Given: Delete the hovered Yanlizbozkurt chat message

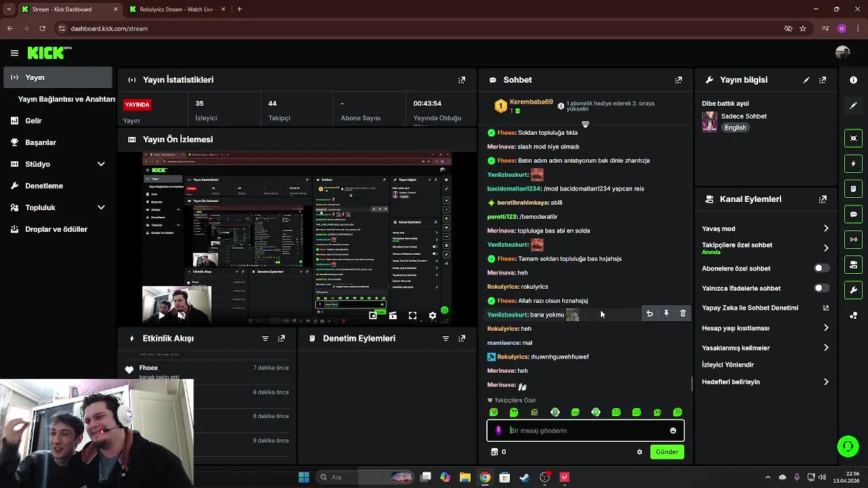Looking at the screenshot, I should point(683,314).
